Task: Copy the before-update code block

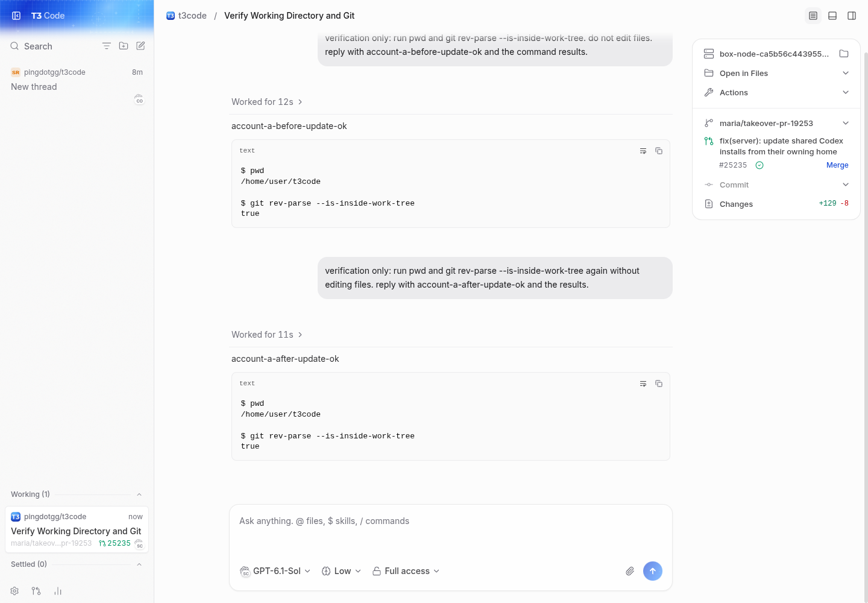Action: pos(659,151)
